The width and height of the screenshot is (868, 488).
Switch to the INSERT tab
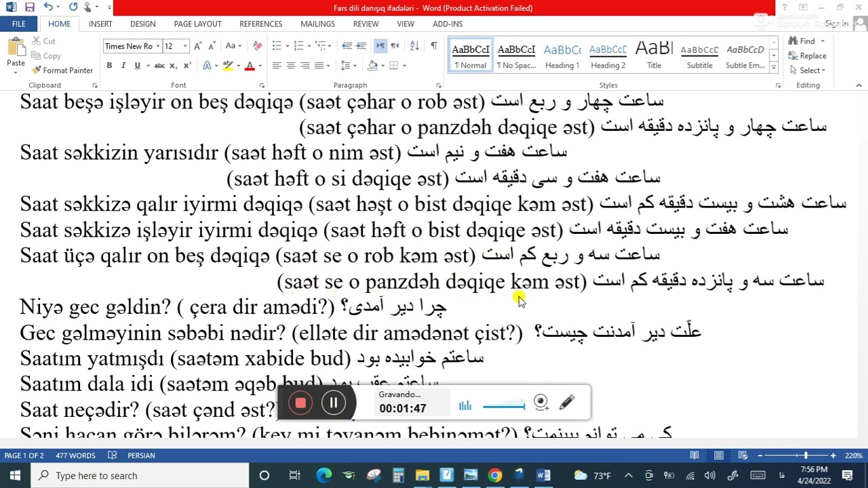tap(100, 24)
